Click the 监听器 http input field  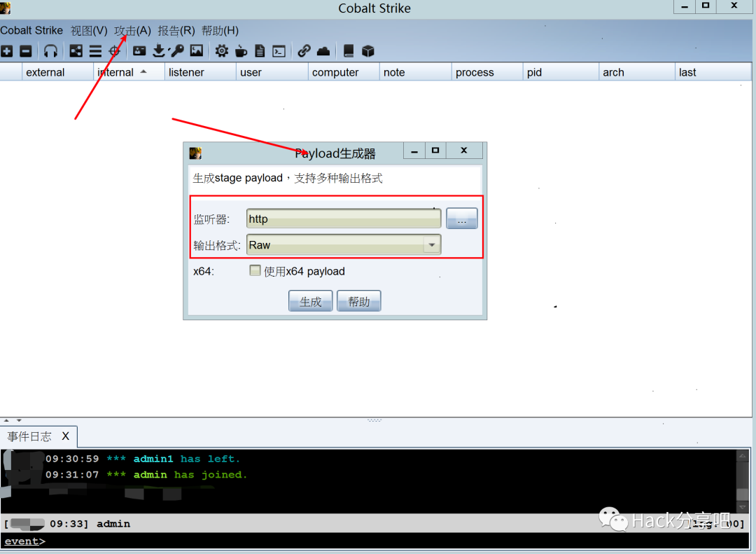click(343, 219)
